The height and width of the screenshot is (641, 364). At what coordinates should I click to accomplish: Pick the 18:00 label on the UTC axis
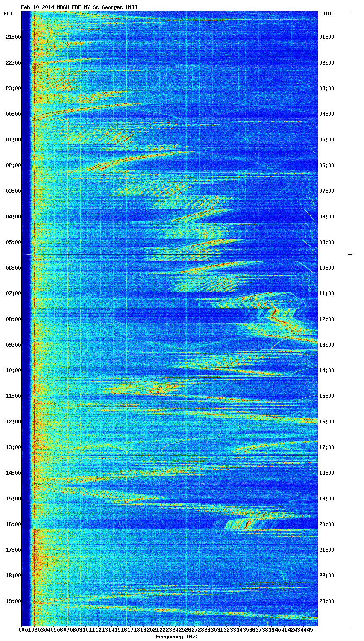[327, 473]
